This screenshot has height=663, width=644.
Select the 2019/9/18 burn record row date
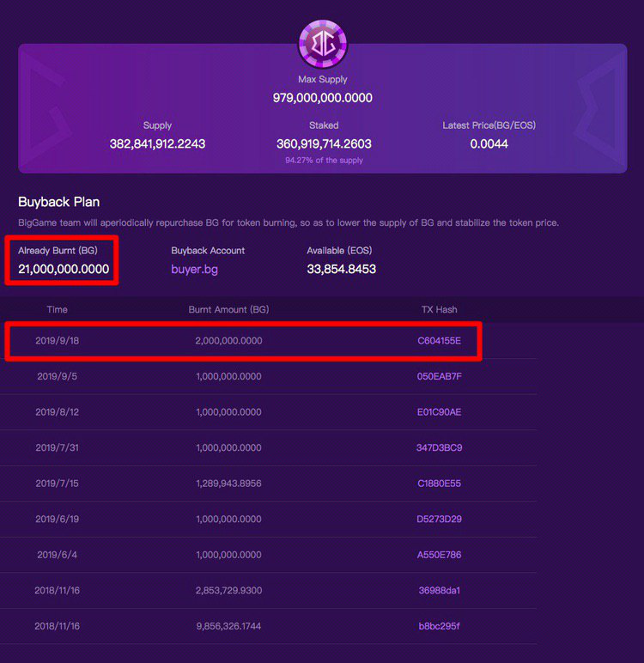tap(57, 341)
